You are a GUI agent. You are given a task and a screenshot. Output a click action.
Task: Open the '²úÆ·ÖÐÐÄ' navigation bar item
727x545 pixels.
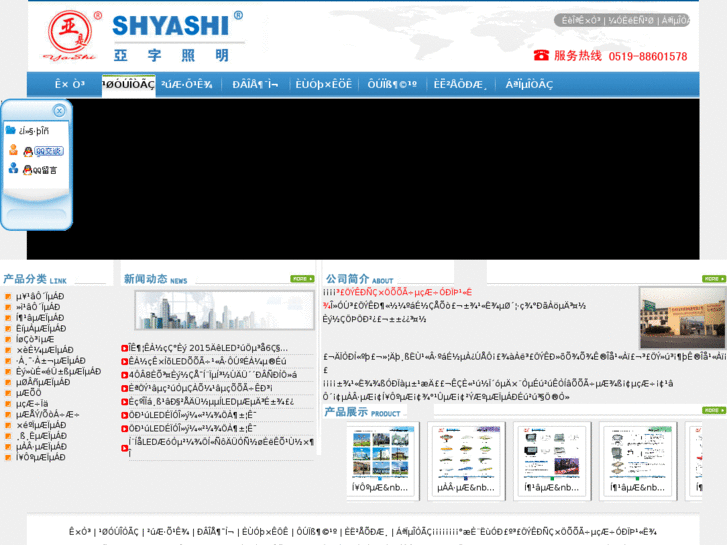tap(187, 84)
